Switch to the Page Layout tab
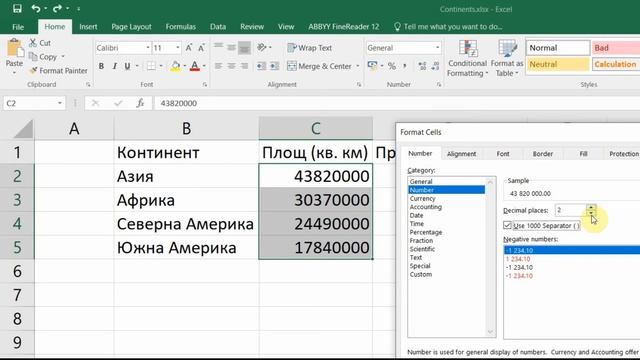Viewport: 640px width, 360px height. click(x=131, y=27)
